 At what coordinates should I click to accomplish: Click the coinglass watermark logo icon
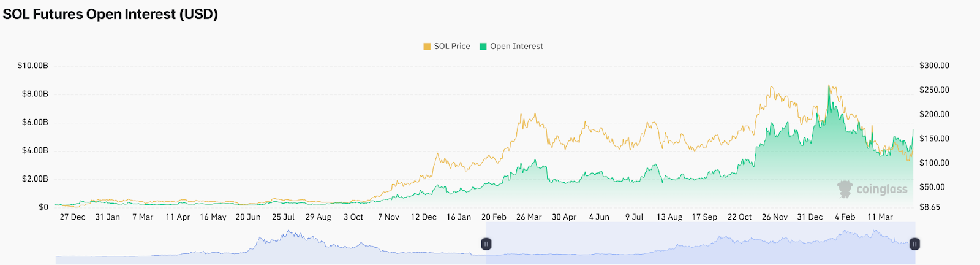(845, 189)
